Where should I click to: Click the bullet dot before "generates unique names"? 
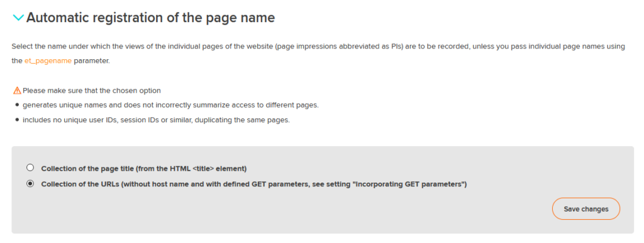coord(17,105)
